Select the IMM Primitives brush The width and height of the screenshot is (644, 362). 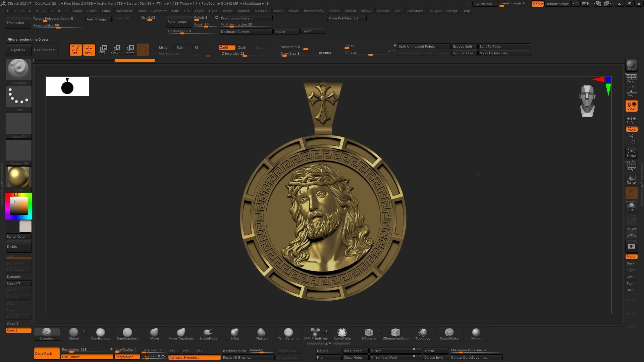pyautogui.click(x=315, y=334)
